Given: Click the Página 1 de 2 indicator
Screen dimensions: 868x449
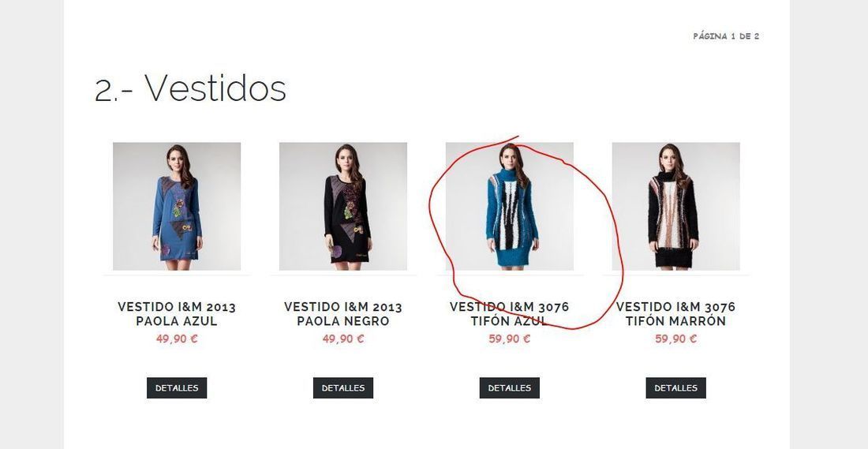Looking at the screenshot, I should [x=726, y=36].
